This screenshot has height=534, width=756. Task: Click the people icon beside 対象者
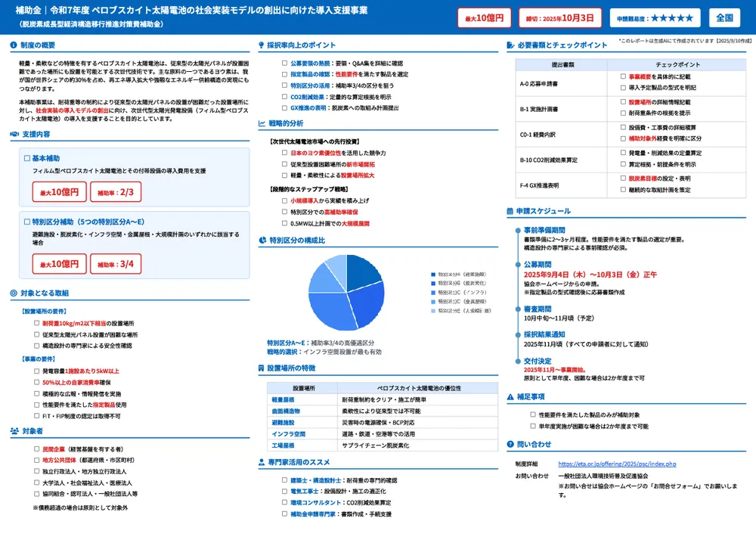click(x=14, y=431)
